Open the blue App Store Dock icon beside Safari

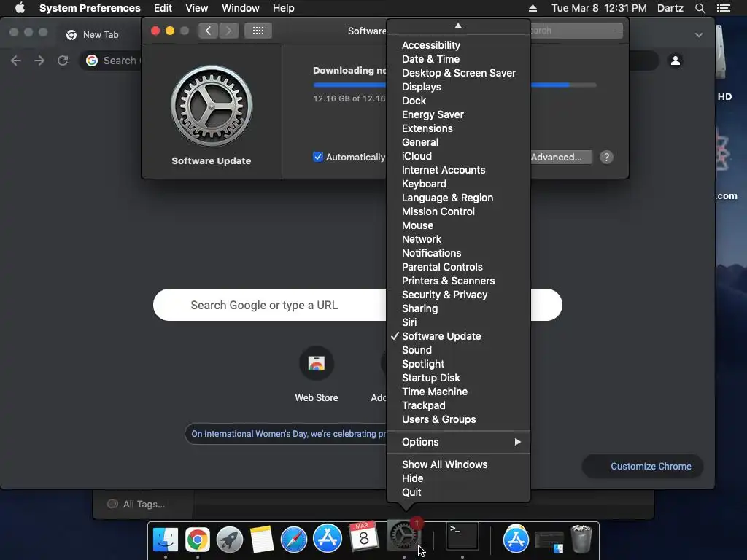click(328, 538)
